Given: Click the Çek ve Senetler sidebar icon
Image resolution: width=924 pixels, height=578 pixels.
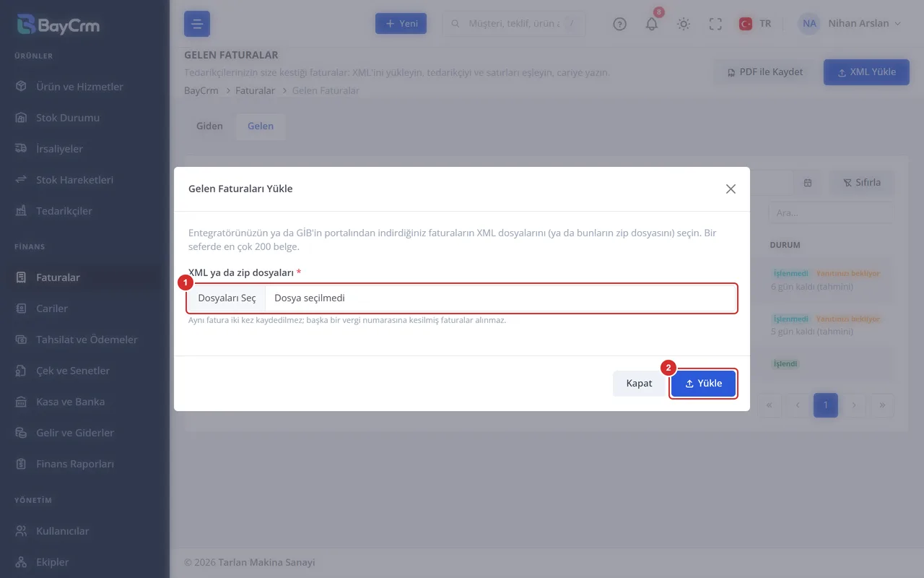Looking at the screenshot, I should pyautogui.click(x=21, y=371).
